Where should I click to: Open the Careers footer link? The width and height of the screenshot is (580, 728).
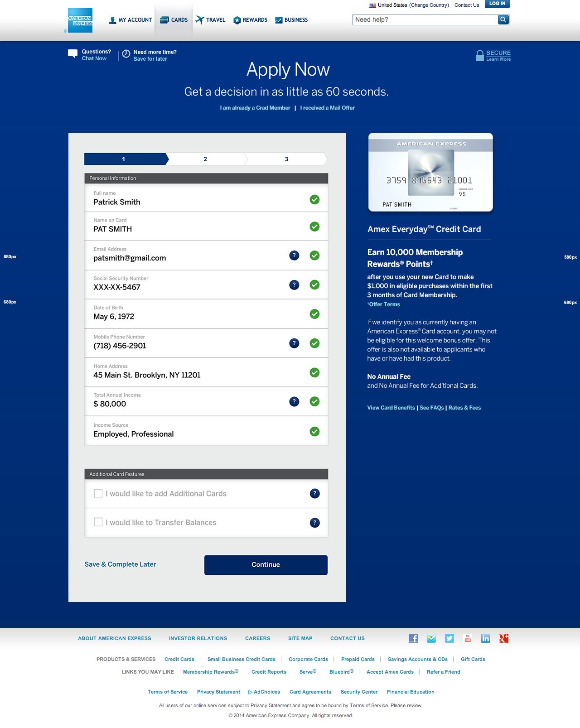click(257, 638)
